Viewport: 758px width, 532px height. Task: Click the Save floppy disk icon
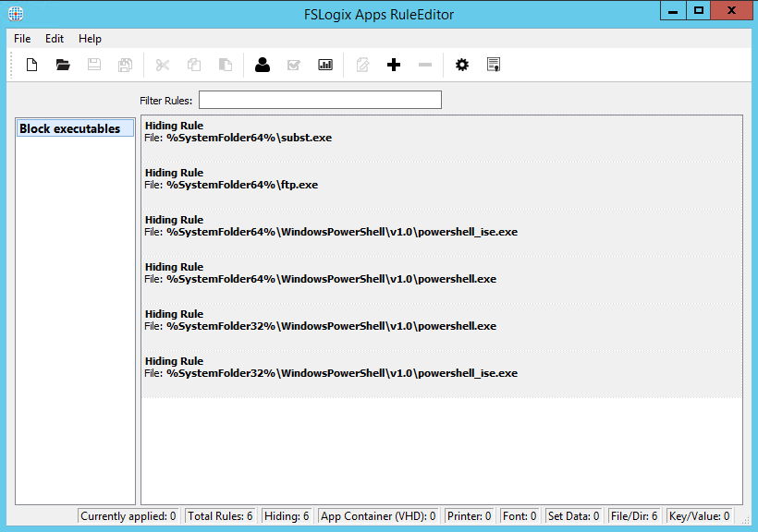94,65
